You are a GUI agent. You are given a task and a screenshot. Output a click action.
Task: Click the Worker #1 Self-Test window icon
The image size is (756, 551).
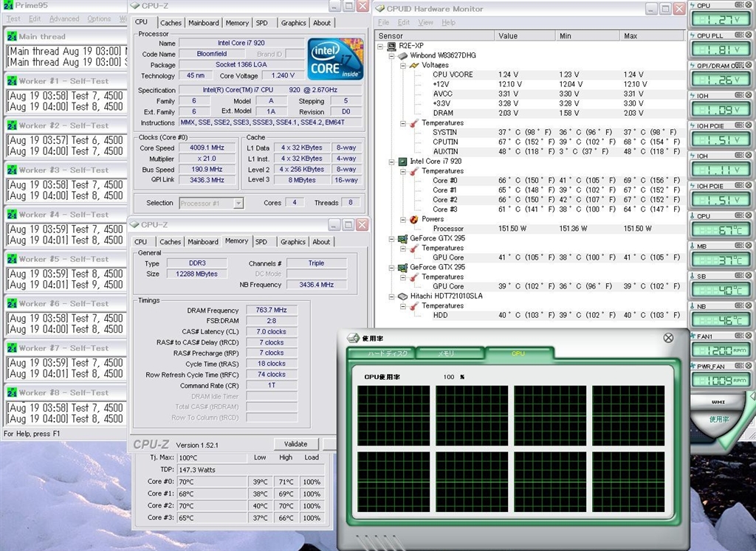[x=12, y=81]
